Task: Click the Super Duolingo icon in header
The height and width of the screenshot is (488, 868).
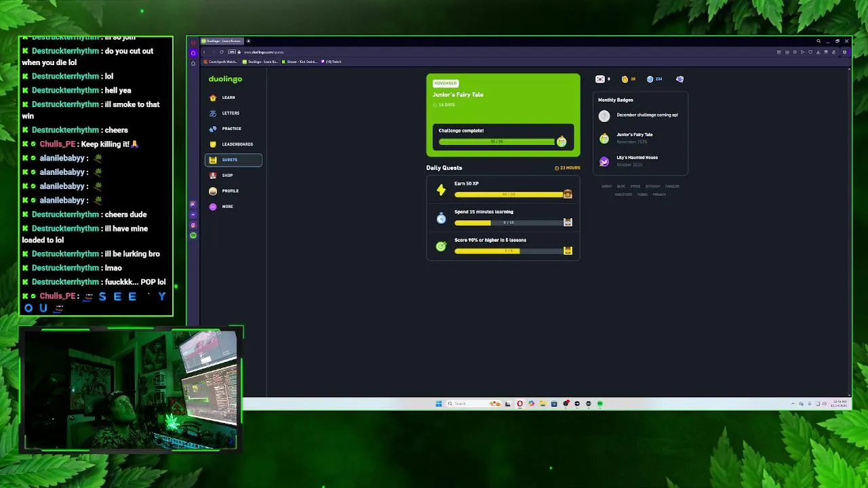Action: tap(679, 79)
